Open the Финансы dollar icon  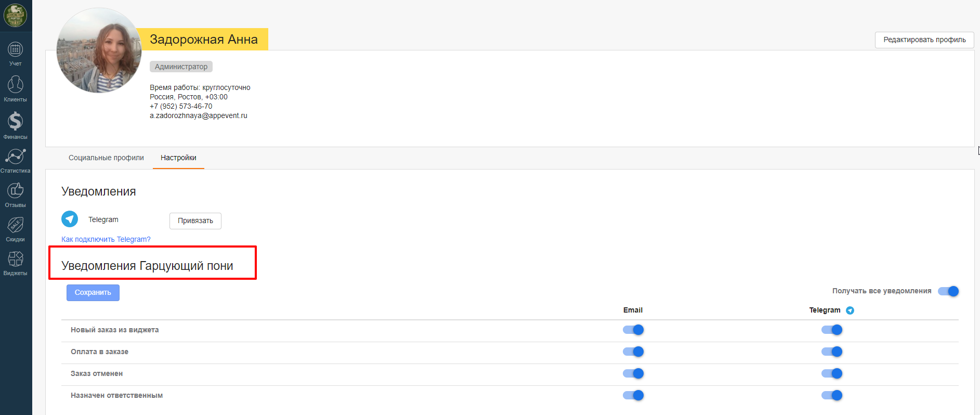click(x=15, y=121)
